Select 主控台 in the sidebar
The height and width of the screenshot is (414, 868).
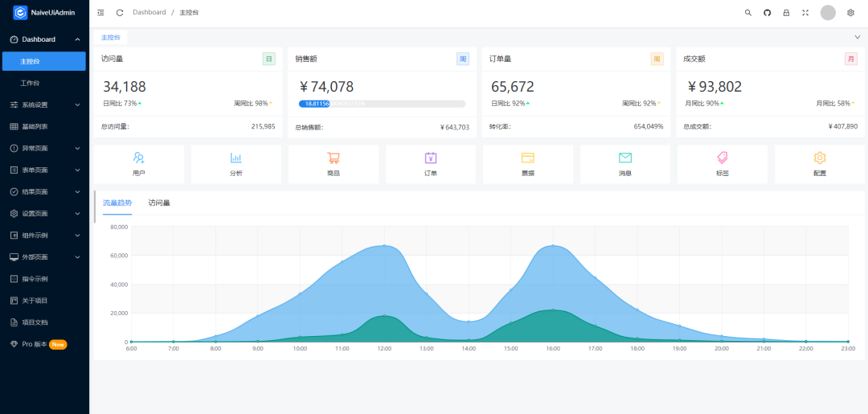click(x=43, y=61)
